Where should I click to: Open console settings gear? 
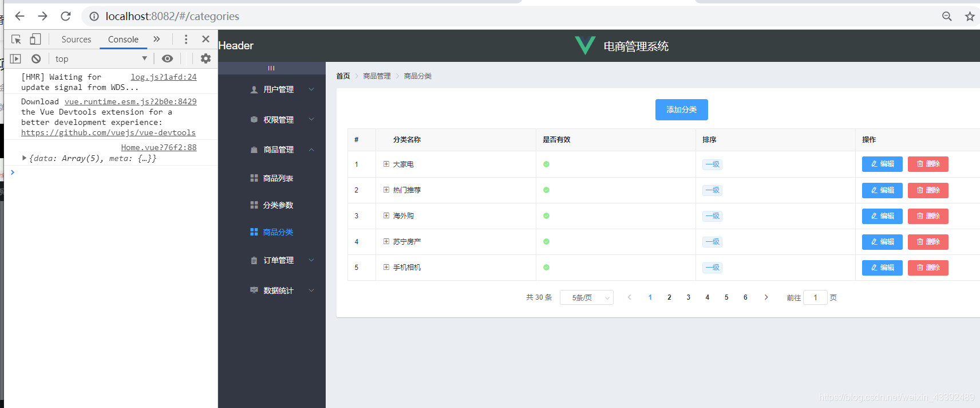point(206,58)
